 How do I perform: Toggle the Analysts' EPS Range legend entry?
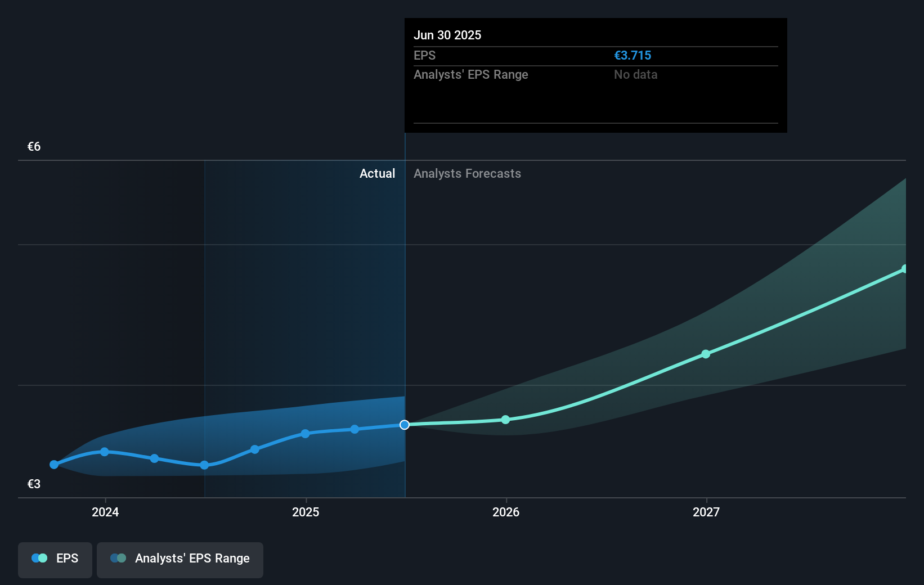[x=180, y=559]
